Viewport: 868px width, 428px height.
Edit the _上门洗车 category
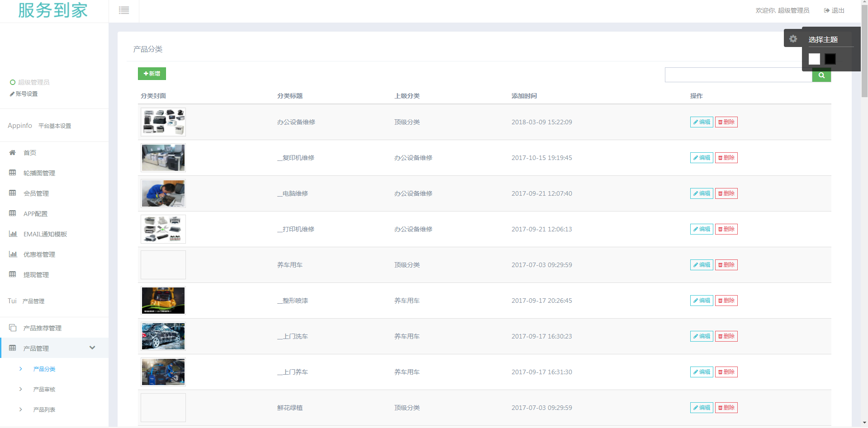click(x=702, y=336)
